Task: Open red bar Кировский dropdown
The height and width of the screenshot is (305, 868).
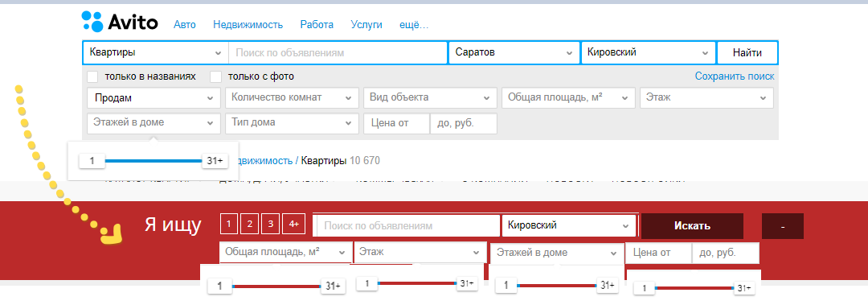Action: [x=569, y=225]
